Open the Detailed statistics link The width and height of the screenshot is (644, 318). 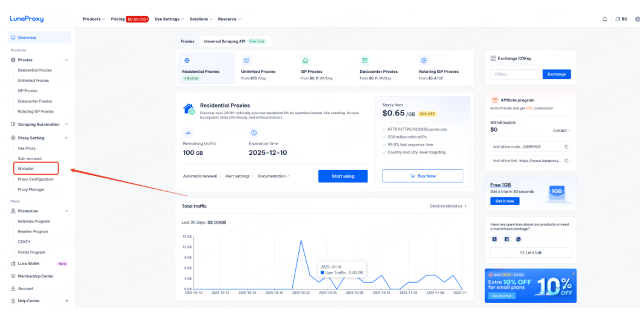coord(448,206)
